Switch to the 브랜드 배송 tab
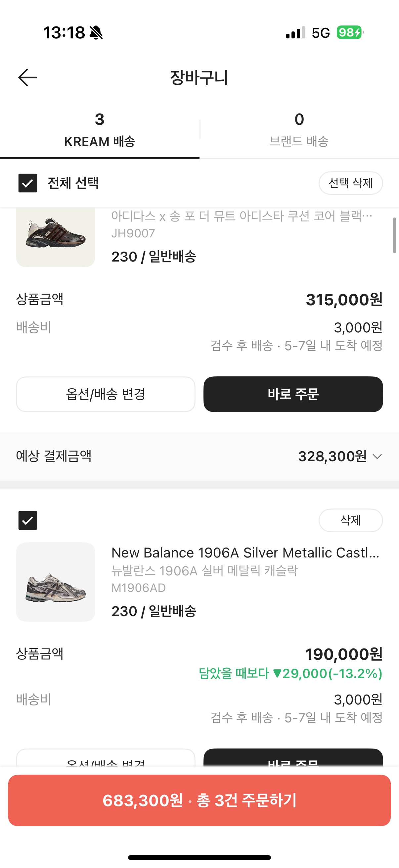 (x=299, y=130)
